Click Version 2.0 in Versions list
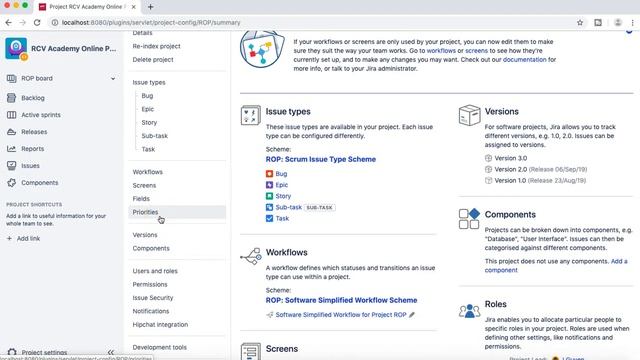640x360 pixels. 511,169
